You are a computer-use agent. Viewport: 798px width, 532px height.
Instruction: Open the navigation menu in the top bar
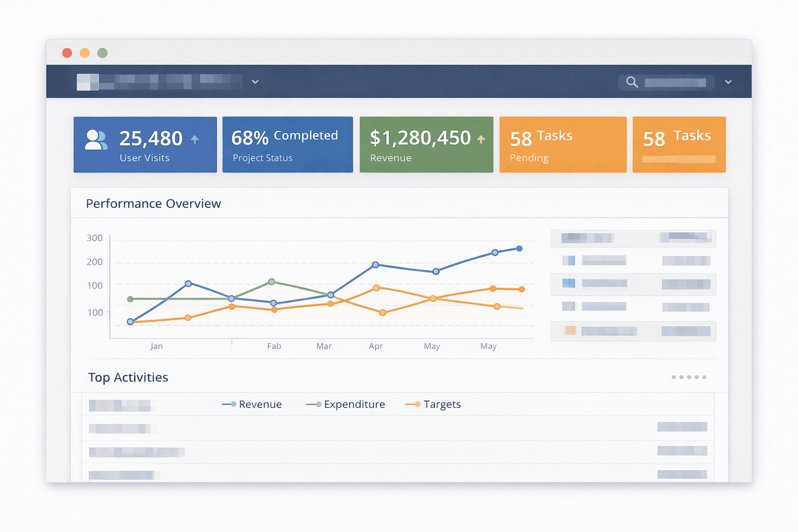tap(161, 82)
